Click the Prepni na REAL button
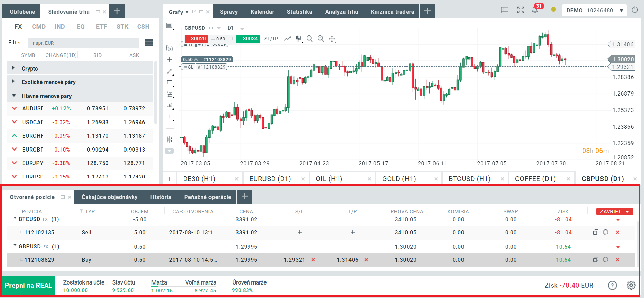644x298 pixels. click(28, 285)
